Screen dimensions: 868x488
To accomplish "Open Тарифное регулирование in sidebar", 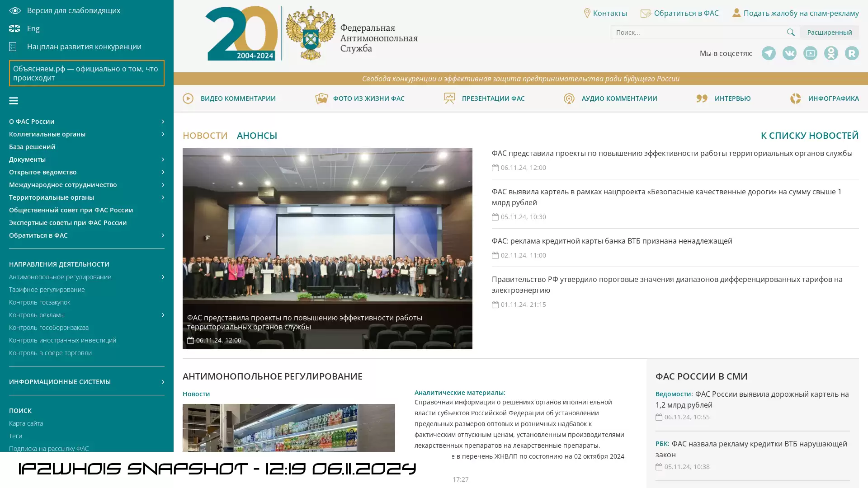I will coord(47,290).
